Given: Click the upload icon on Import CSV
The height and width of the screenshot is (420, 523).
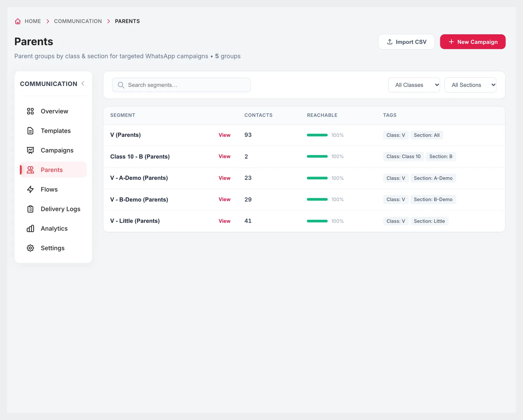Looking at the screenshot, I should coord(390,42).
